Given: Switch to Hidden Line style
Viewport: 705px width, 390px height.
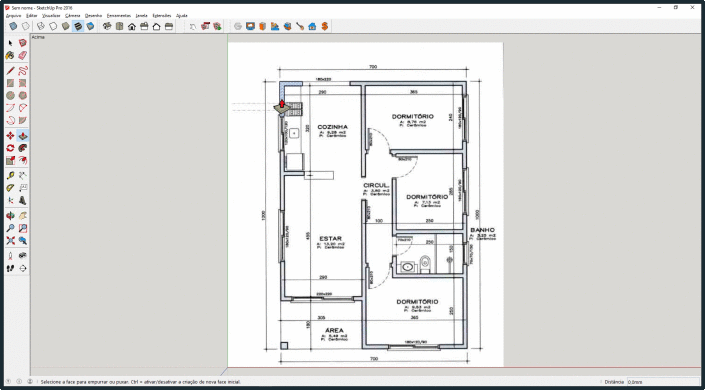Looking at the screenshot, I should (x=53, y=27).
